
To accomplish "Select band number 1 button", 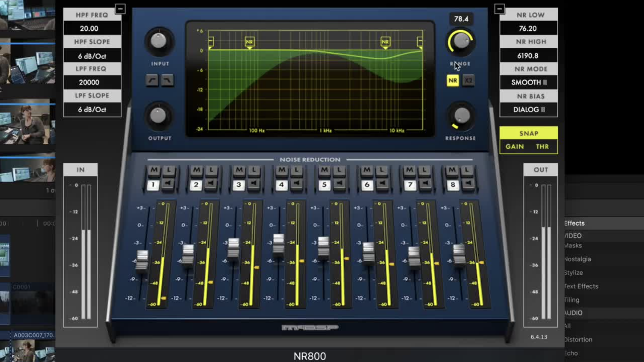I will 153,185.
